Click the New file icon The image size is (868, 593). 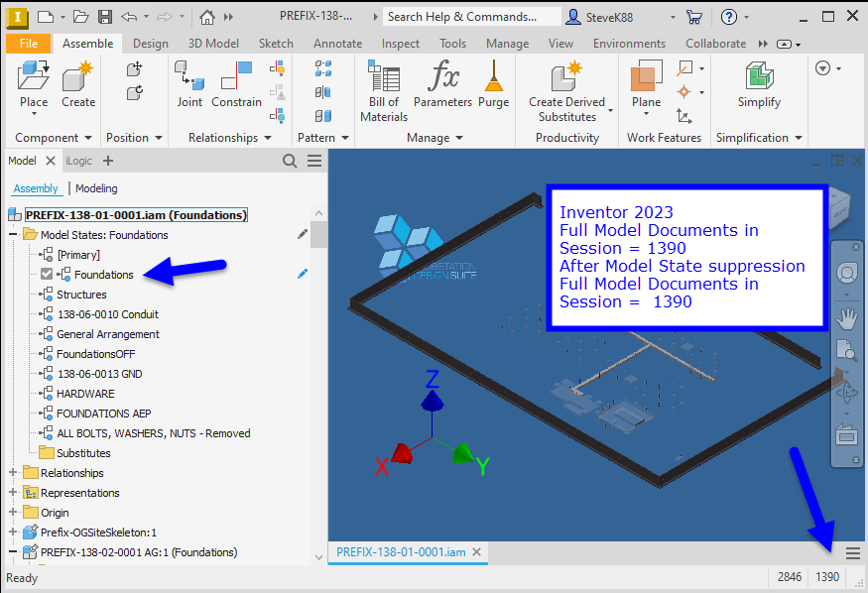point(46,17)
